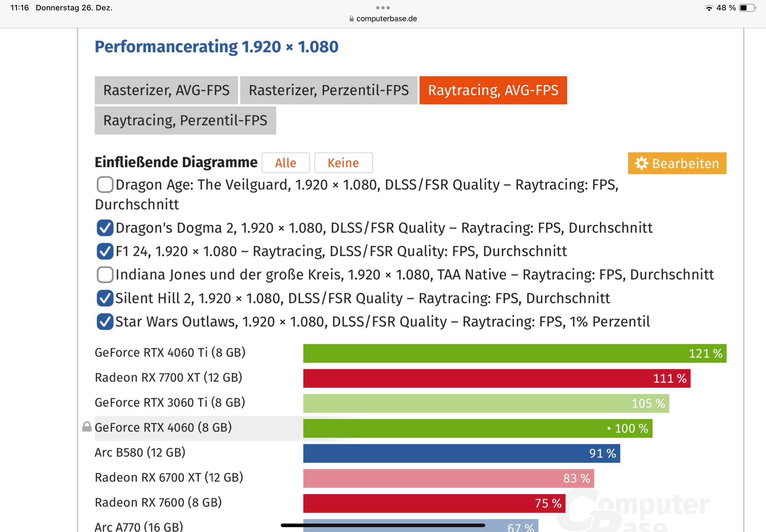766x532 pixels.
Task: Tap the computerbase.de address field
Action: 386,19
